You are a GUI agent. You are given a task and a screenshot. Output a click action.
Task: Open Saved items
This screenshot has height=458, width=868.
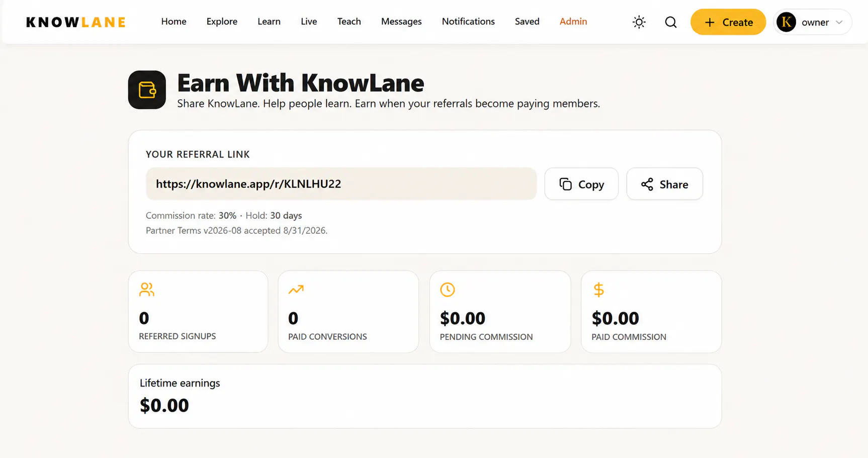(x=527, y=22)
